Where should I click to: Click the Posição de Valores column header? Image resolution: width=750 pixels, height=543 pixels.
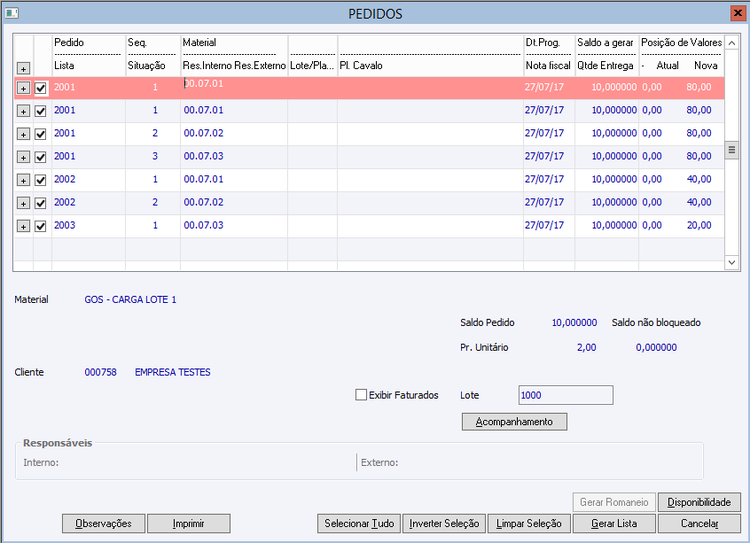coord(681,43)
